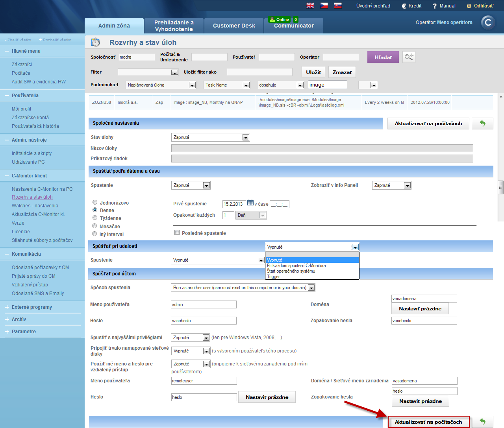The image size is (504, 428).
Task: Select ZOZNB38 task row
Action: click(291, 102)
